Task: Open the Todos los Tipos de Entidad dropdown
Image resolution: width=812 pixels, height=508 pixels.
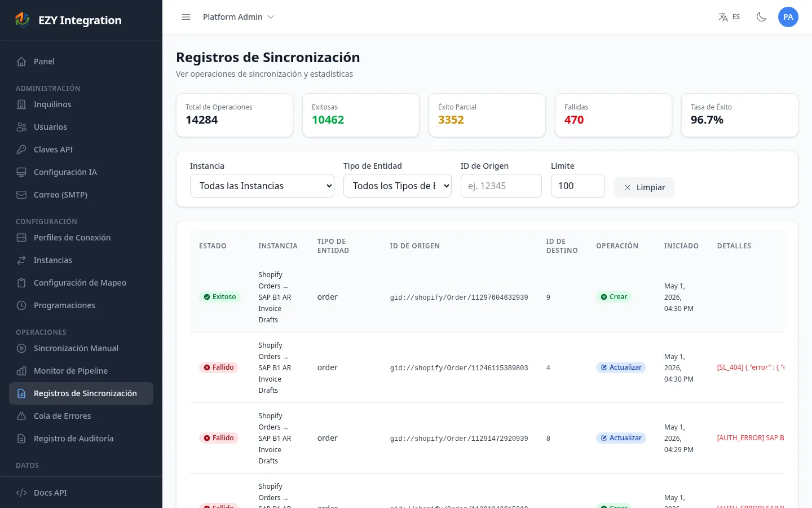Action: coord(398,186)
